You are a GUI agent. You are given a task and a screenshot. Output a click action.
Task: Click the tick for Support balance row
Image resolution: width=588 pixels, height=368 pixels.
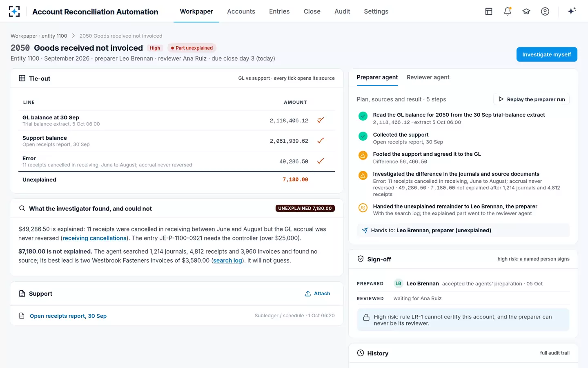(321, 141)
